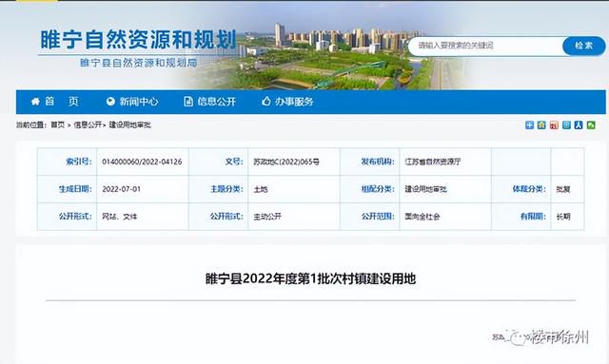Click the blue plus share icon

click(x=529, y=125)
